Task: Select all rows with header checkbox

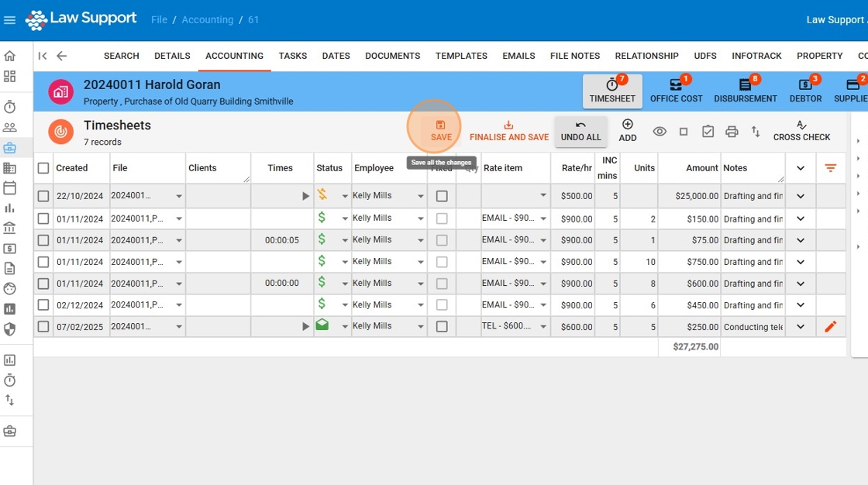Action: (43, 168)
